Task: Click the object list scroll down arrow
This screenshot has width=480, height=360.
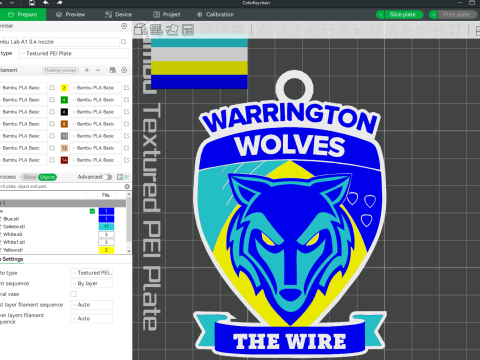Action: click(x=129, y=251)
